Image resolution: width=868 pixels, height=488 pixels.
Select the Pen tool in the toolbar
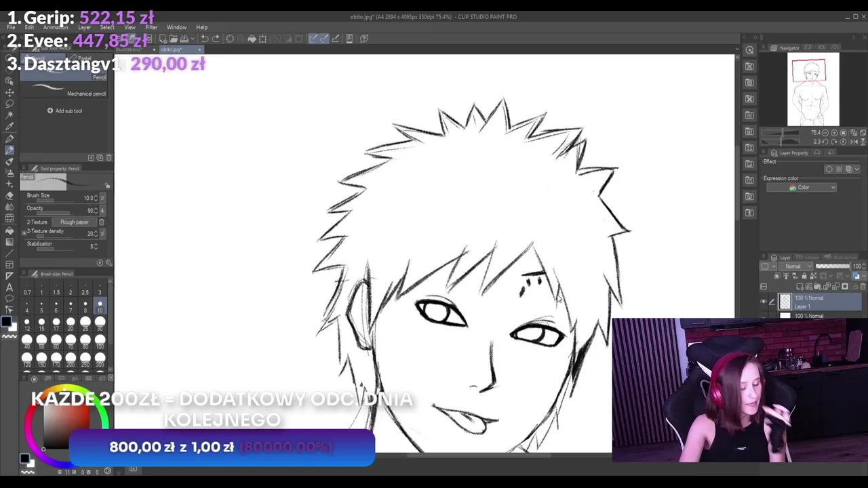(9, 138)
